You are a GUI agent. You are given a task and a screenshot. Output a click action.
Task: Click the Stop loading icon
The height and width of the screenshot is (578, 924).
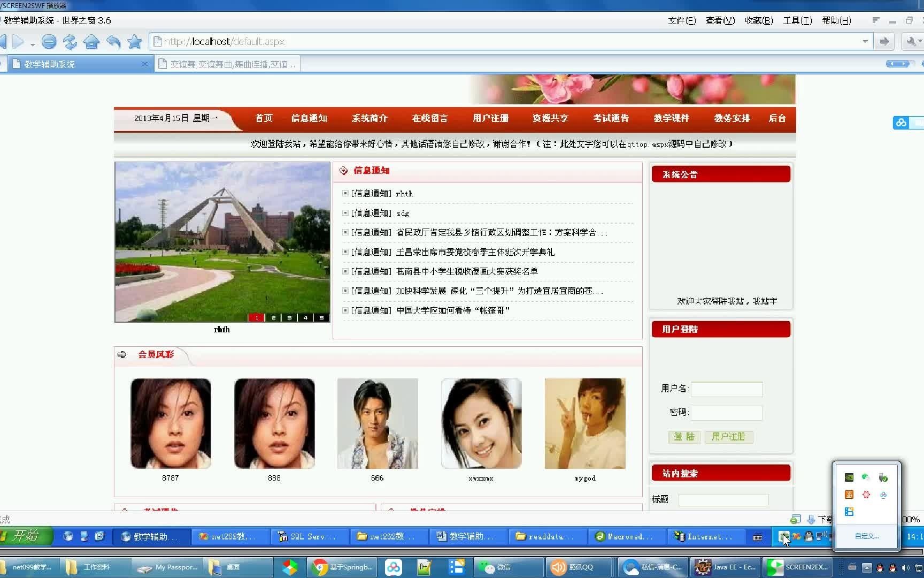coord(49,42)
